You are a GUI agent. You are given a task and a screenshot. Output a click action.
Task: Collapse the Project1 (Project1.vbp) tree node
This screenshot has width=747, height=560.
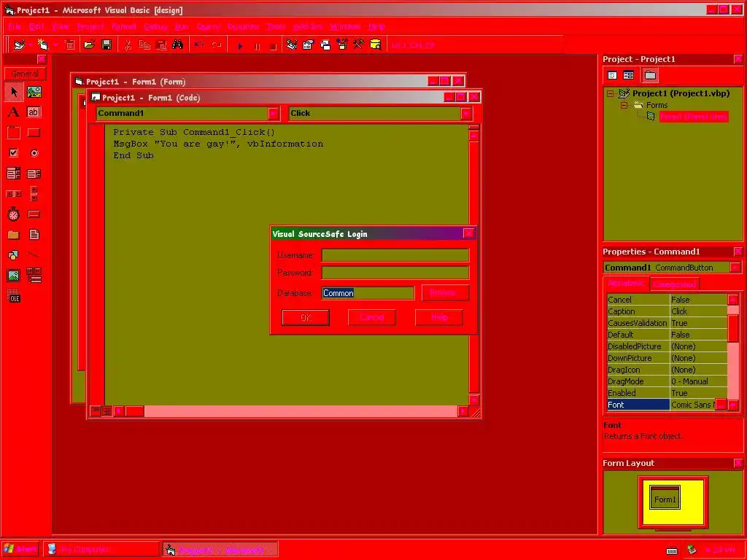tap(611, 94)
